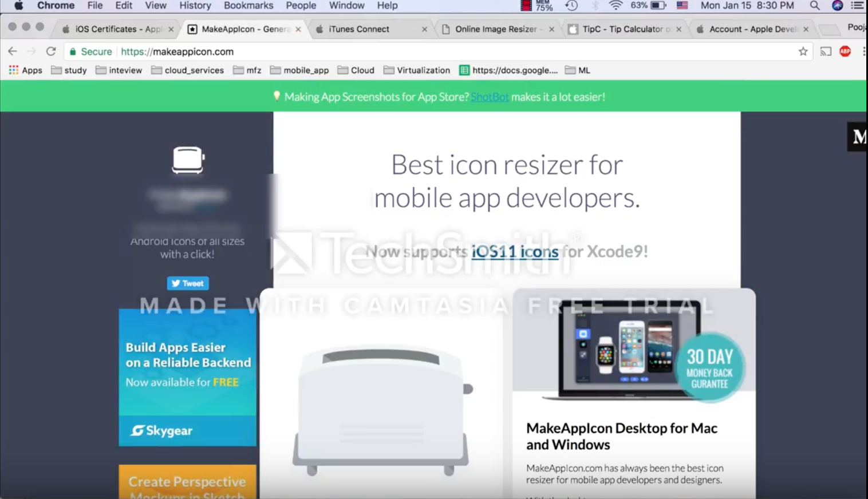The image size is (868, 499).
Task: Open the File menu
Action: [x=95, y=6]
